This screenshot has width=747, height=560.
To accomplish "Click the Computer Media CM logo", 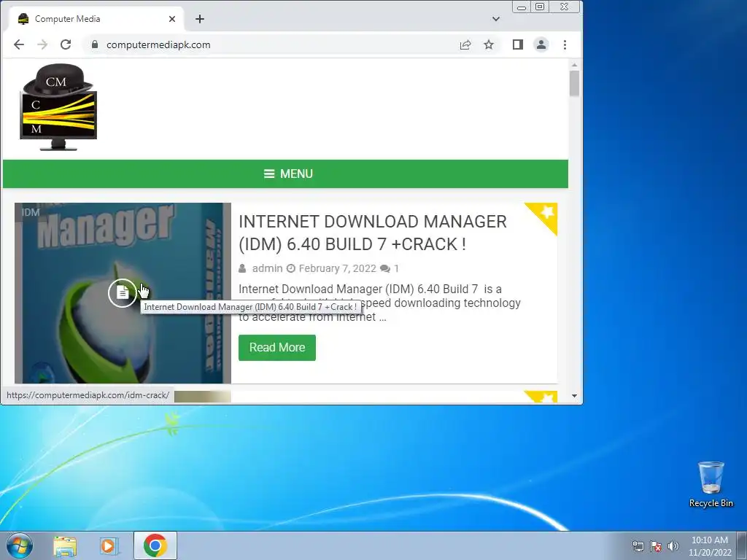I will click(58, 107).
